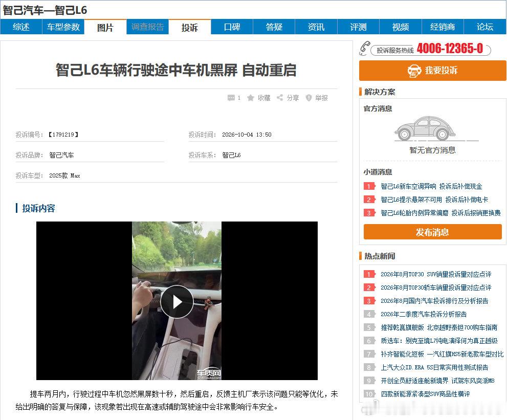
Task: Click complaint time 2026-10-04 13:50
Action: point(247,135)
